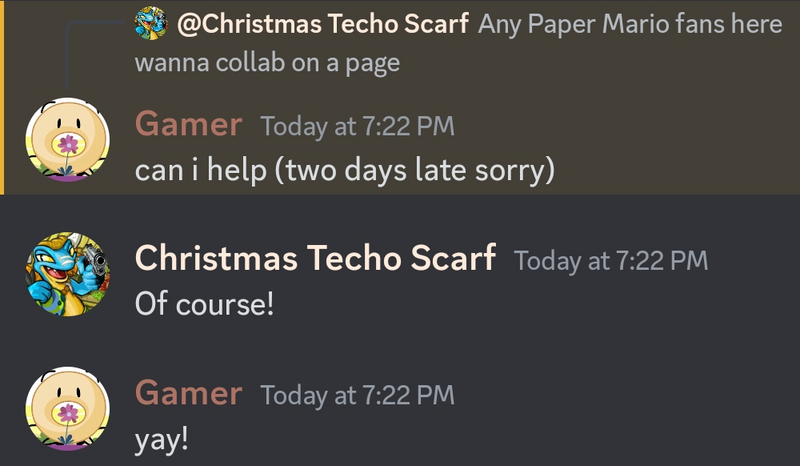Viewport: 800px width, 466px height.
Task: Select Gamer username above the "yay!" message
Action: coord(188,393)
